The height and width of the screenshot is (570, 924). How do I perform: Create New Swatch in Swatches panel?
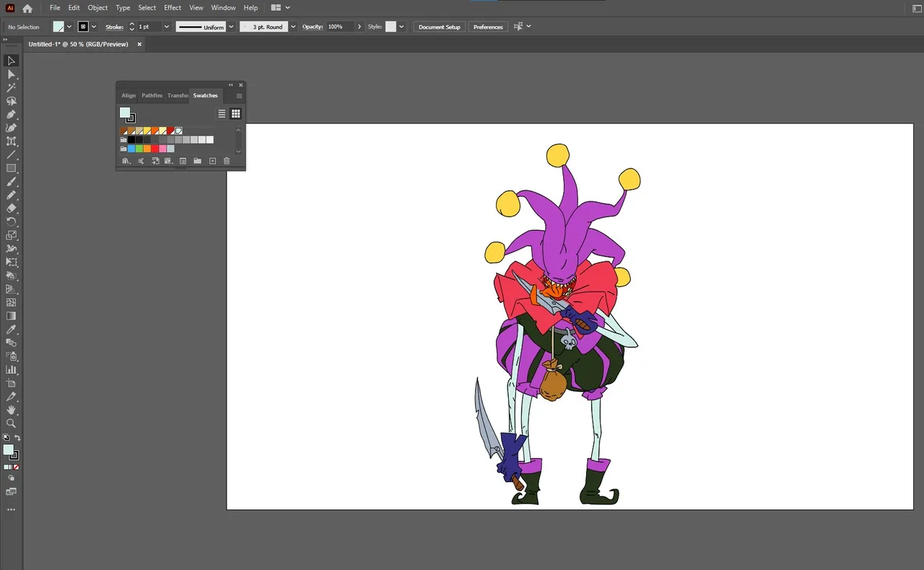[212, 161]
